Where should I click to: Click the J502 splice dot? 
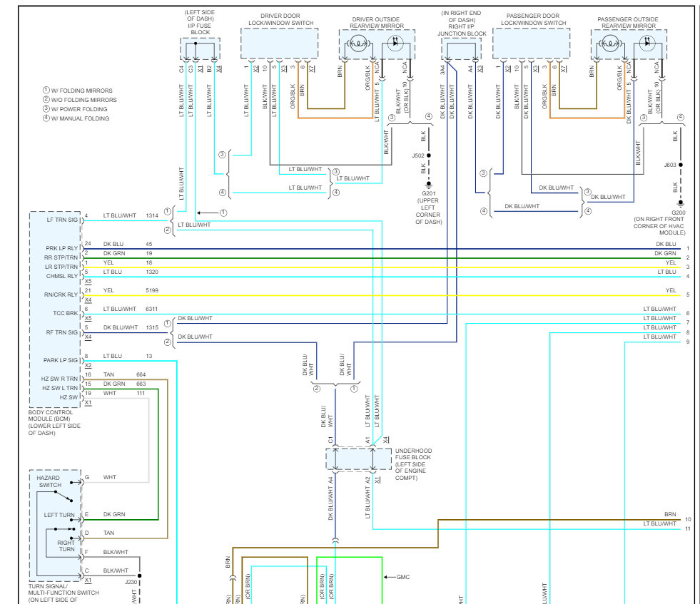(429, 155)
